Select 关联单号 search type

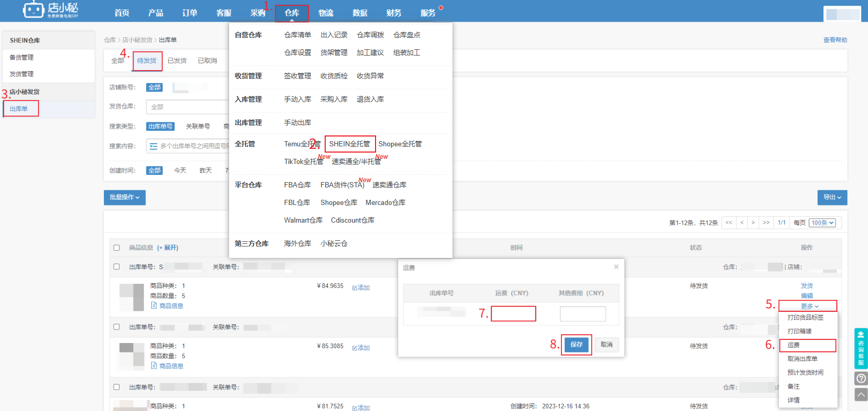[198, 126]
